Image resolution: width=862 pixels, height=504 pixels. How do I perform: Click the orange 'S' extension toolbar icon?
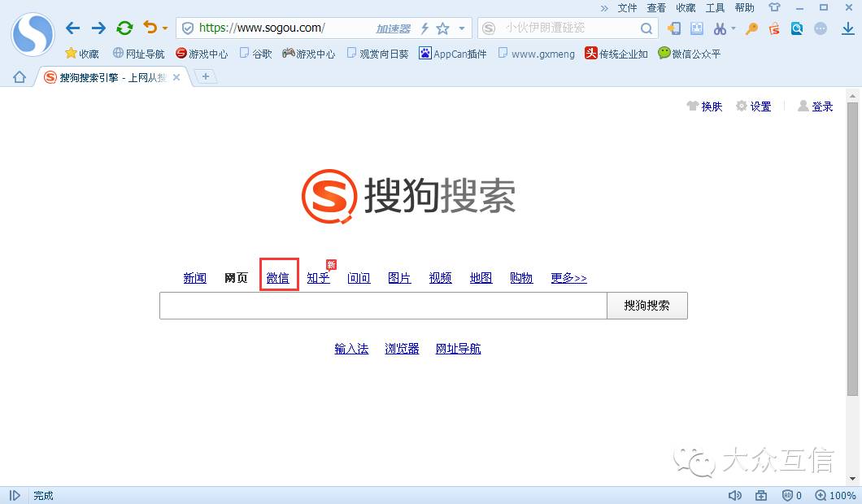point(774,28)
